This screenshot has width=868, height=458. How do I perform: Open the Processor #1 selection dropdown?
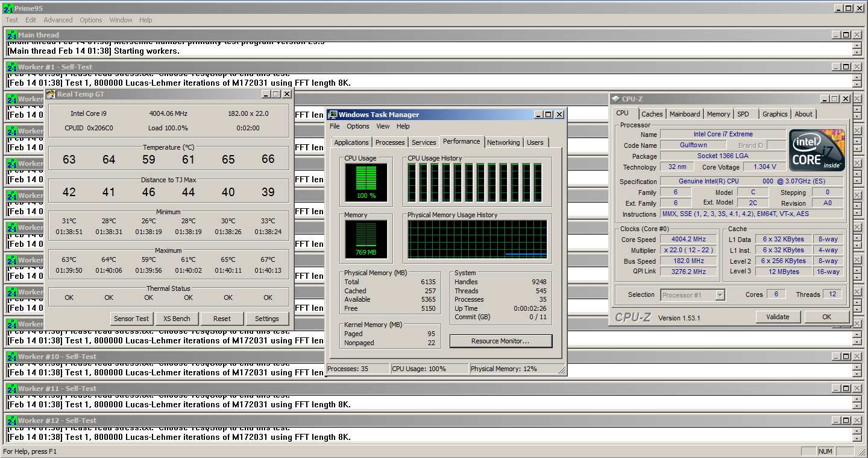(720, 295)
